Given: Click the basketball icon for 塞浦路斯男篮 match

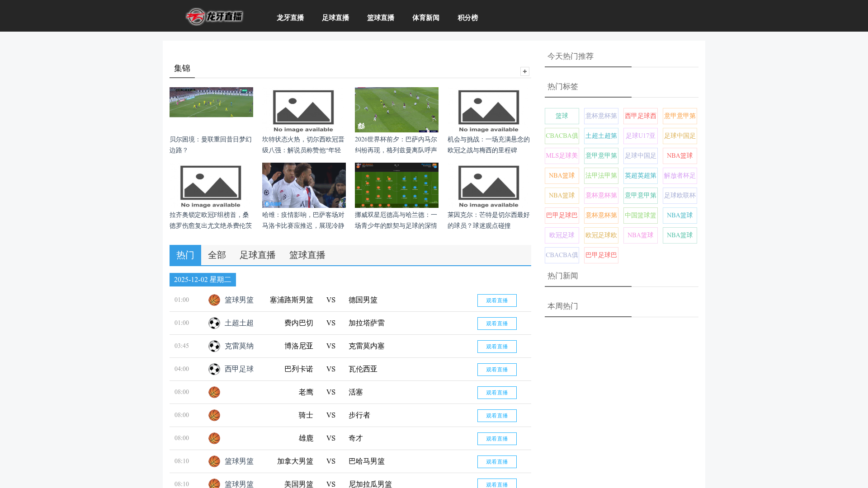Looking at the screenshot, I should pos(214,300).
